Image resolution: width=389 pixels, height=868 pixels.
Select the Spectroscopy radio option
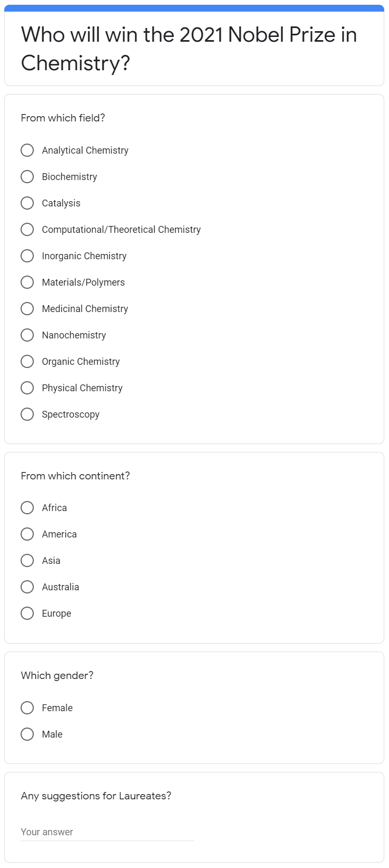click(27, 414)
